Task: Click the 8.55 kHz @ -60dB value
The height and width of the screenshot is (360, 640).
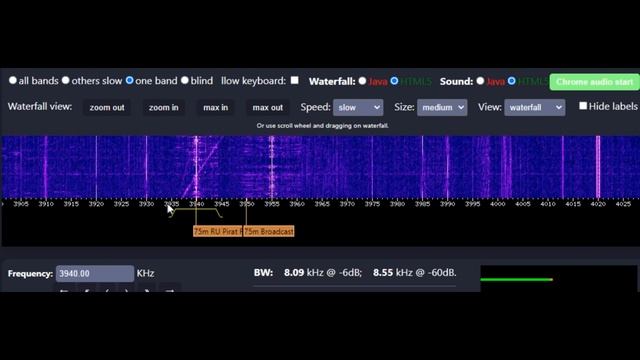Action: [414, 273]
